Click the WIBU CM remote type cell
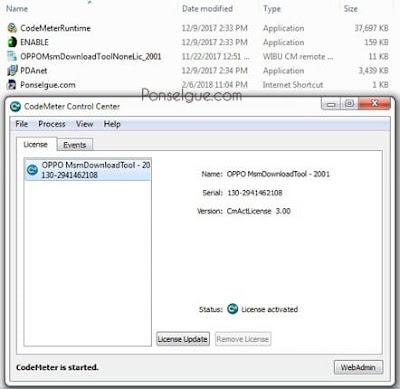 coord(298,56)
